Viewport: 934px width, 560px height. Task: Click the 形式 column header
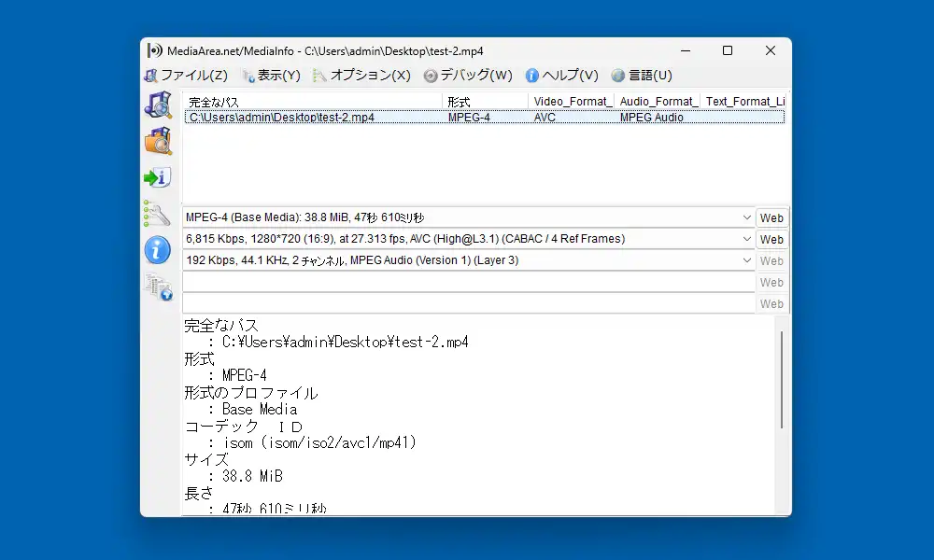tap(485, 102)
